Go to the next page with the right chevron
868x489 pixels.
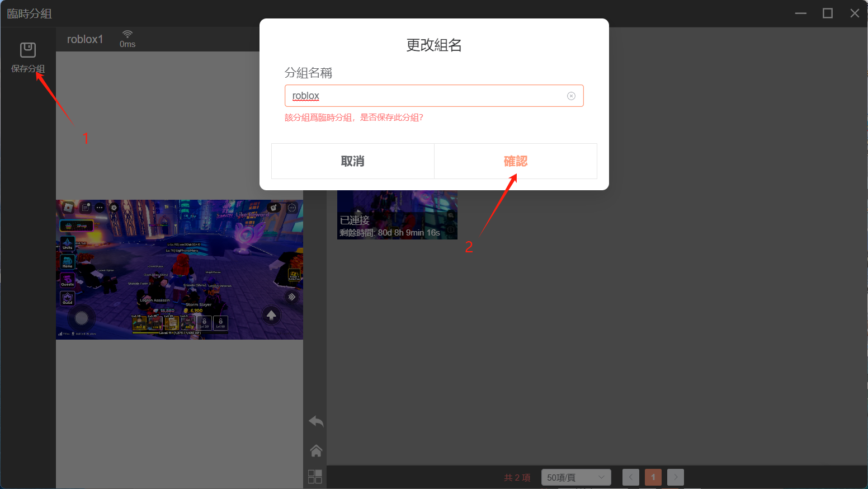(676, 477)
